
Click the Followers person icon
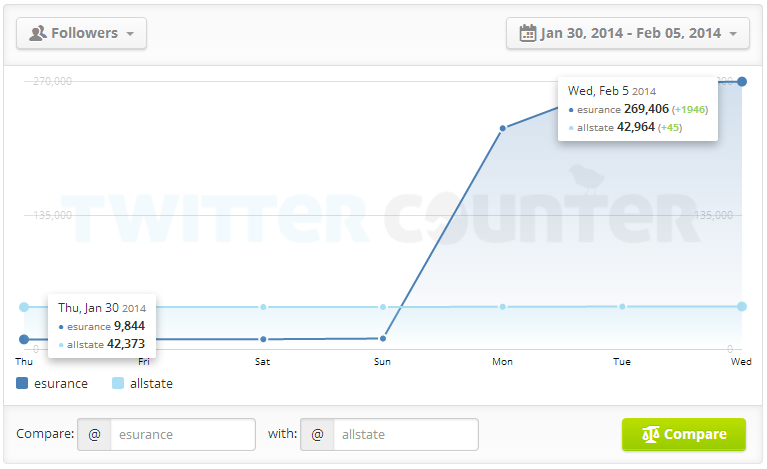coord(39,33)
